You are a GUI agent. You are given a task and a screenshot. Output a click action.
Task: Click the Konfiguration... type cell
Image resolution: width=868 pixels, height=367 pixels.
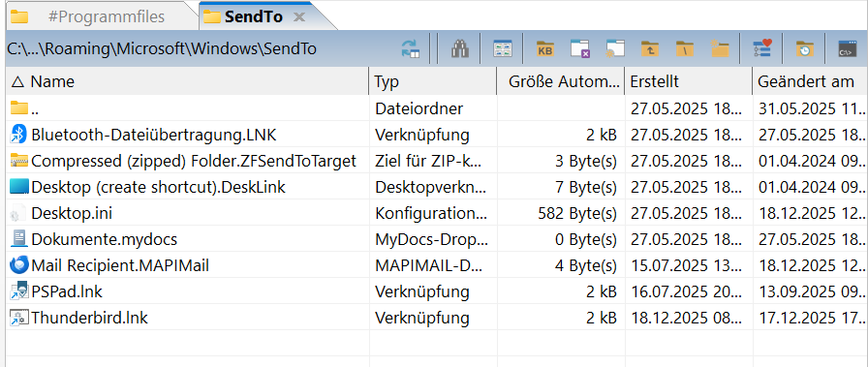(x=431, y=213)
